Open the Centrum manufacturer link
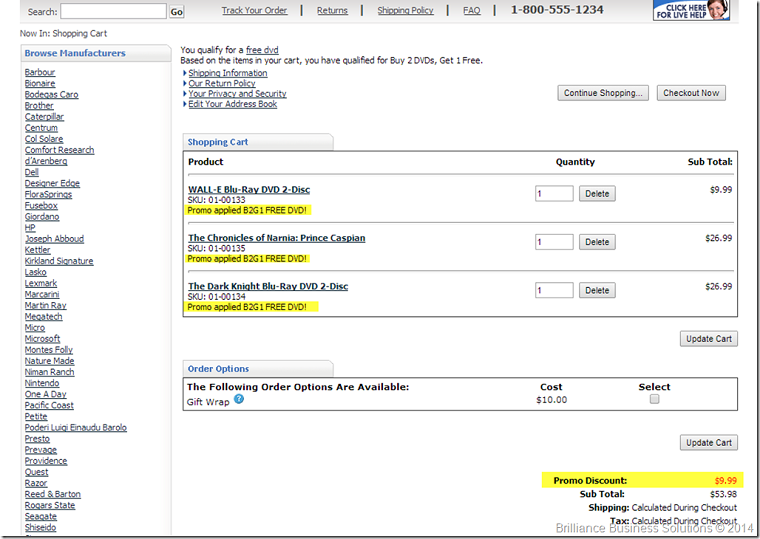The width and height of the screenshot is (760, 539). [41, 128]
